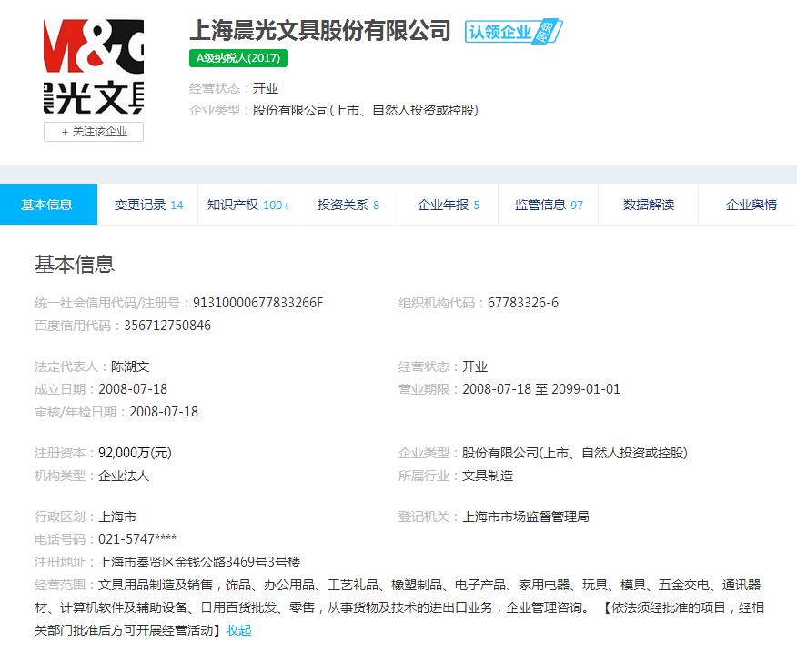Click industry value 文具制造

pos(488,476)
